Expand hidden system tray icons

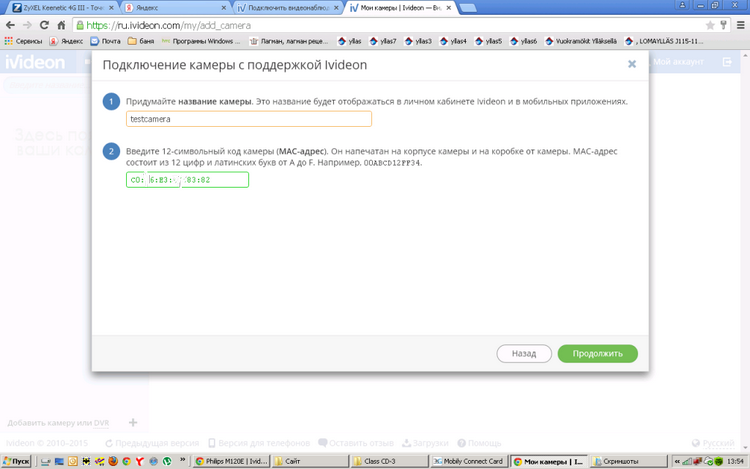tap(677, 461)
